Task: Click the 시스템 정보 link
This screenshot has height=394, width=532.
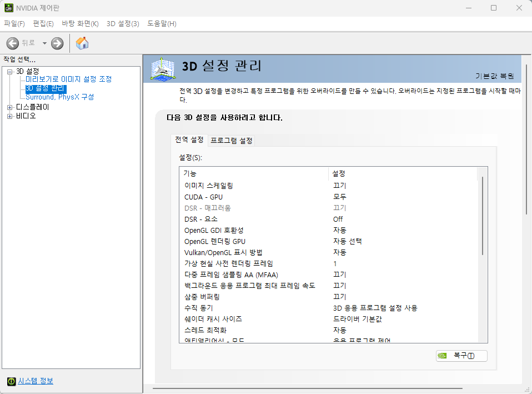Action: click(x=36, y=381)
